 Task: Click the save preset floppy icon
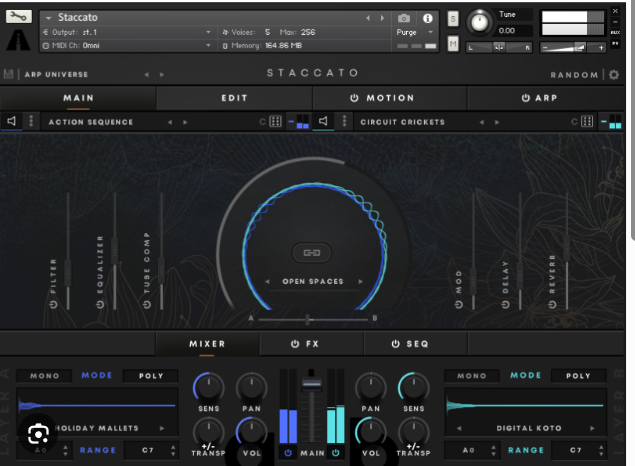tap(8, 74)
